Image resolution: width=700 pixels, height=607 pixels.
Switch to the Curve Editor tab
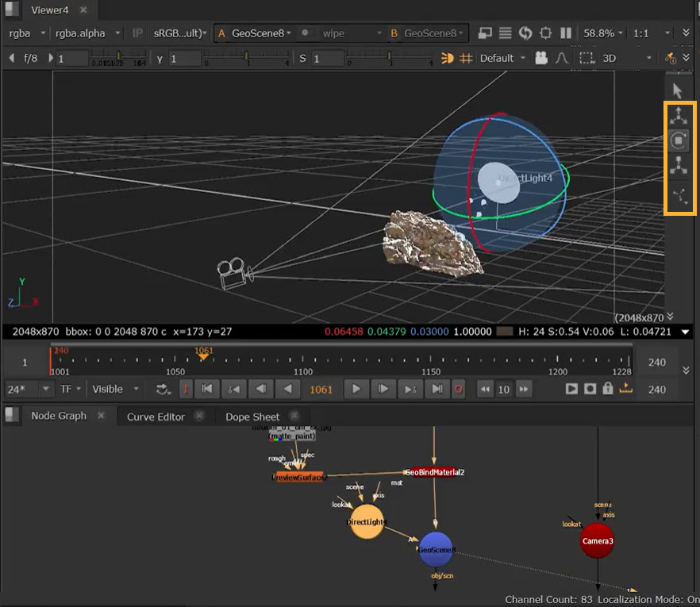[x=156, y=417]
